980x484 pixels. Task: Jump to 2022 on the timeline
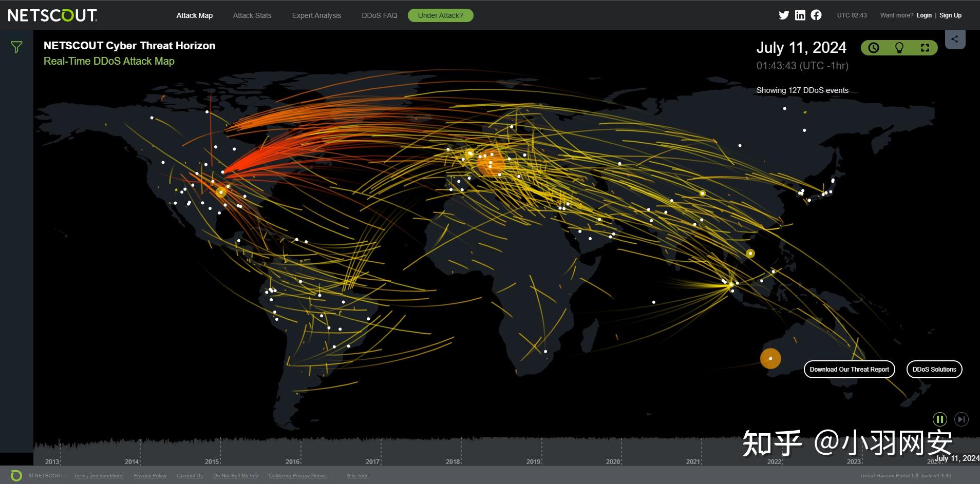774,461
